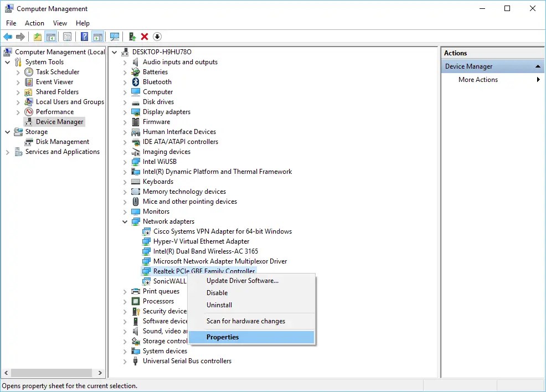Click the Disable device toolbar icon
The image size is (546, 392).
tap(157, 37)
